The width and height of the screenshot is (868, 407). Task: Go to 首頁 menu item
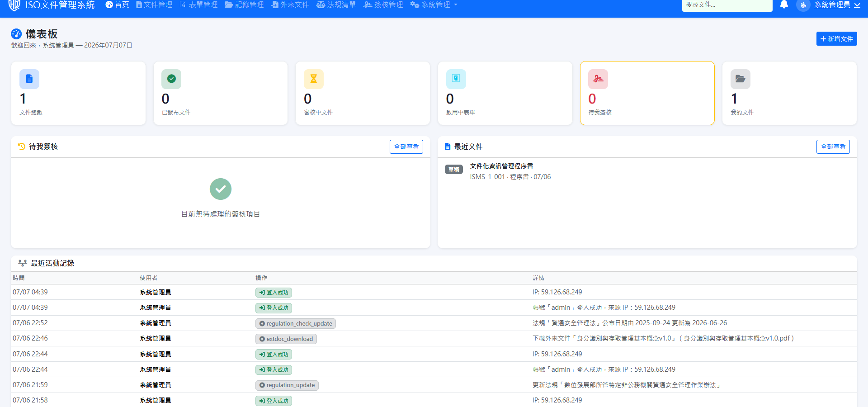tap(117, 5)
